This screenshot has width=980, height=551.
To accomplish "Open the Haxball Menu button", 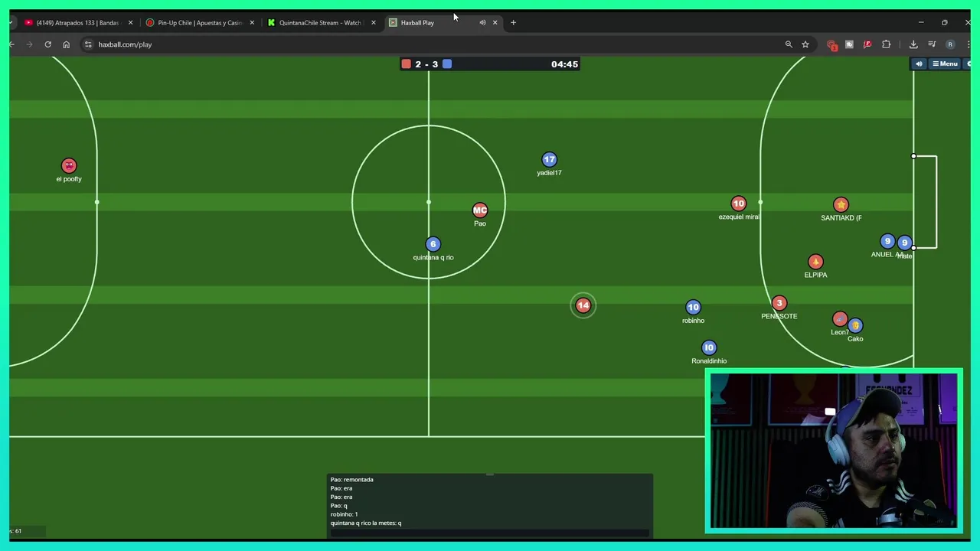I will coord(945,64).
